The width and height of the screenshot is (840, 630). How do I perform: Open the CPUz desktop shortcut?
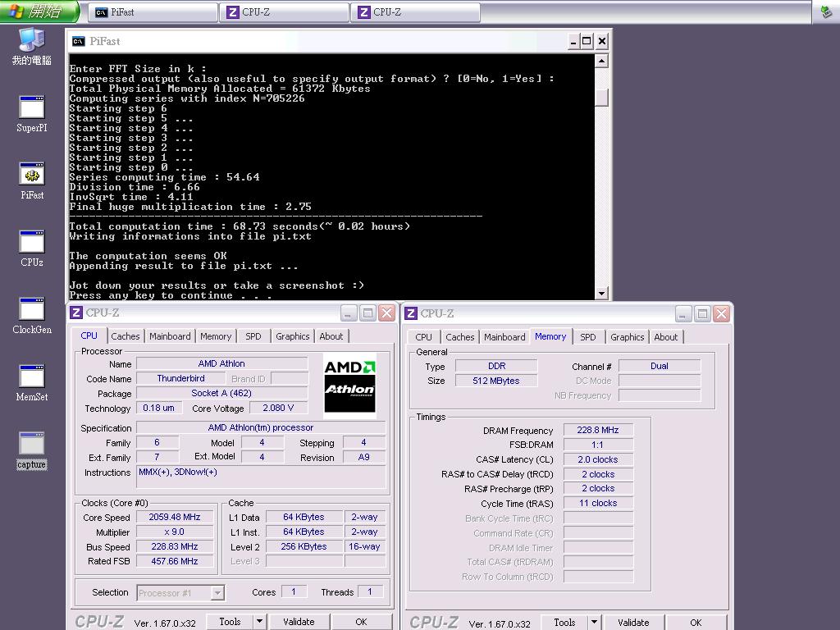pos(32,248)
